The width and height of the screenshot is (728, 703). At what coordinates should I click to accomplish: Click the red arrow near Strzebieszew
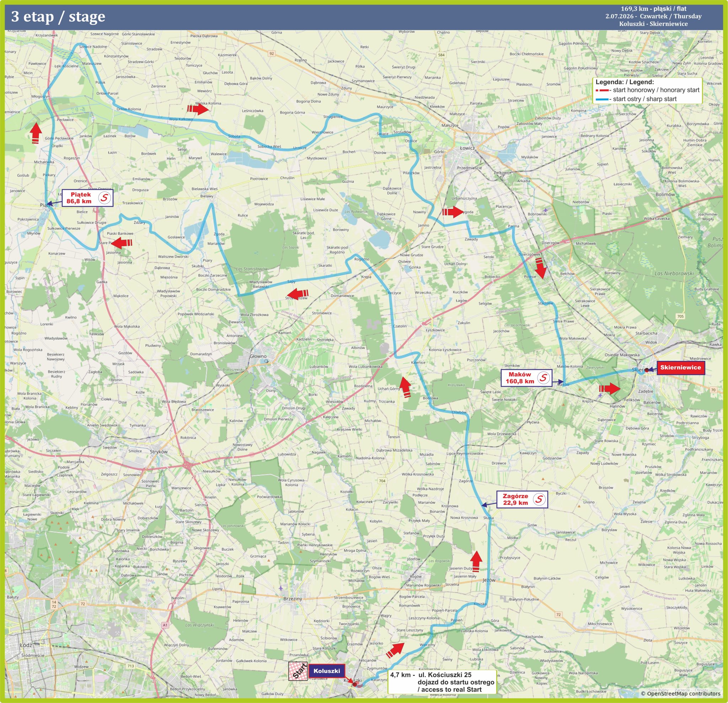point(298,293)
